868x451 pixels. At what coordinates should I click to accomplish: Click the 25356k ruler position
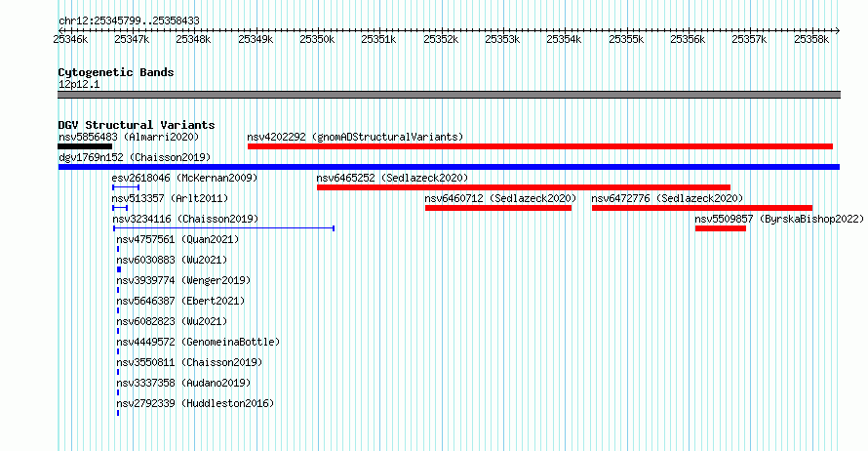coord(689,39)
